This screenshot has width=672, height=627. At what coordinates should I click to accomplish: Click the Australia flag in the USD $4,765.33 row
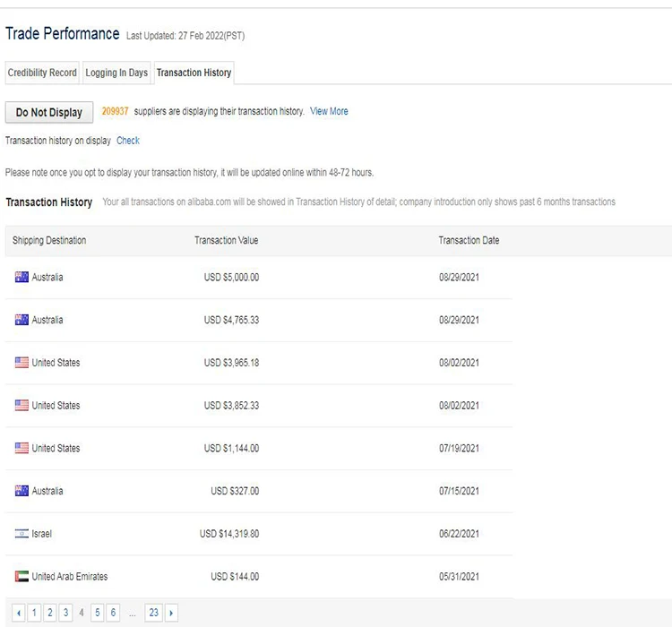pyautogui.click(x=22, y=321)
